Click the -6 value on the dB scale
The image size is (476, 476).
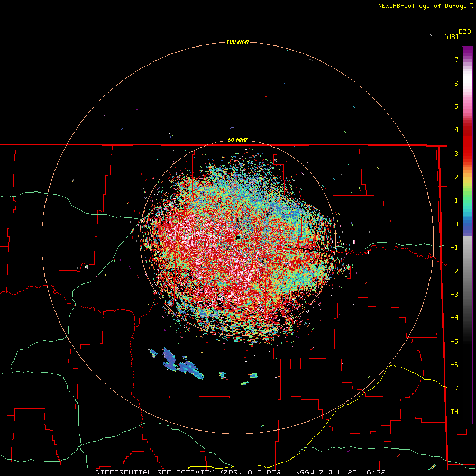pos(454,365)
